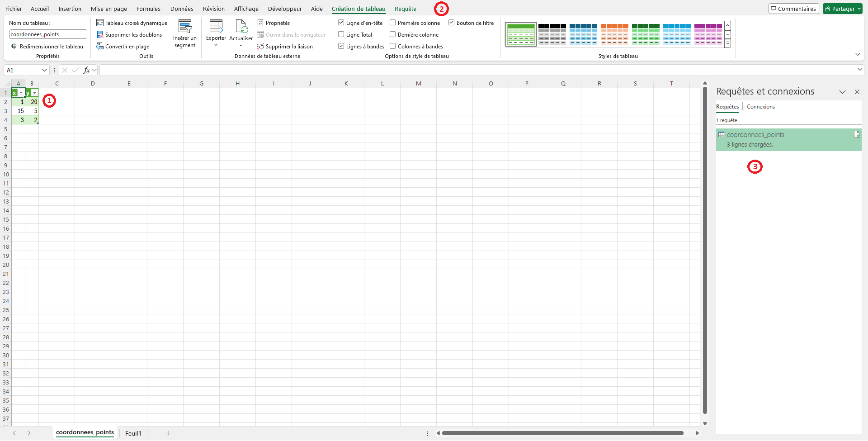The image size is (868, 441).
Task: Click next sheet navigation arrow
Action: click(29, 433)
